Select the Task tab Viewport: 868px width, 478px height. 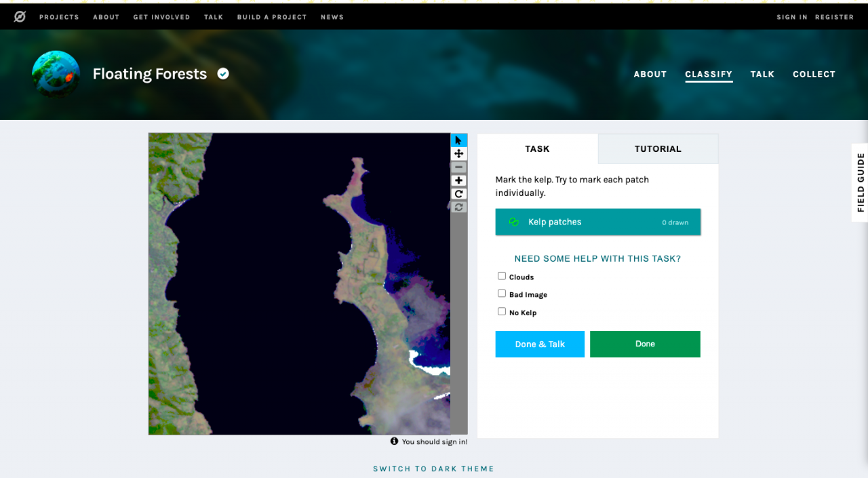(x=538, y=149)
